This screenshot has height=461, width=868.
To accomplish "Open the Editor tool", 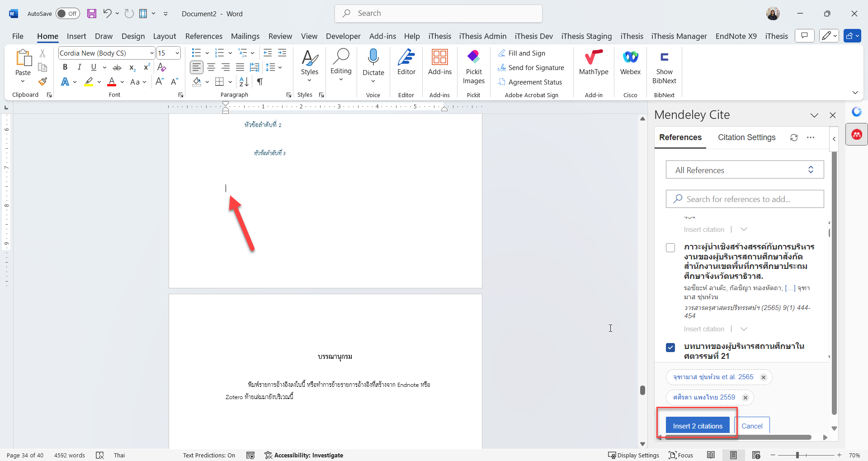I will pyautogui.click(x=406, y=62).
